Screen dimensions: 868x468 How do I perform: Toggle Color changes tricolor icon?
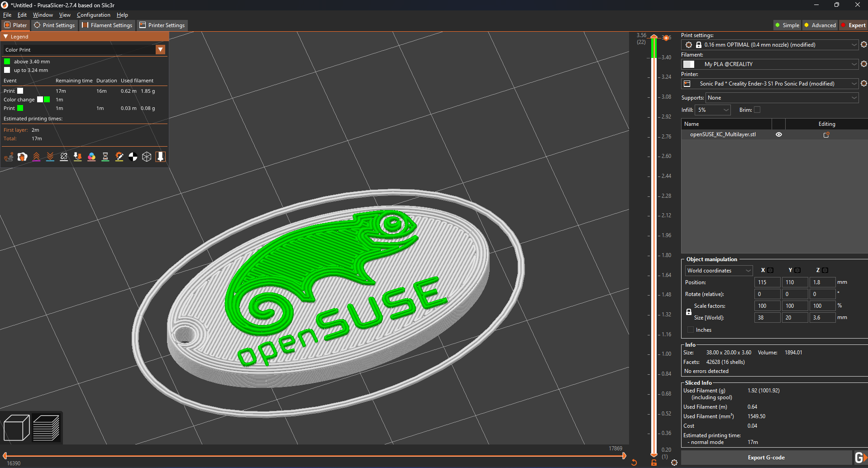pyautogui.click(x=91, y=157)
